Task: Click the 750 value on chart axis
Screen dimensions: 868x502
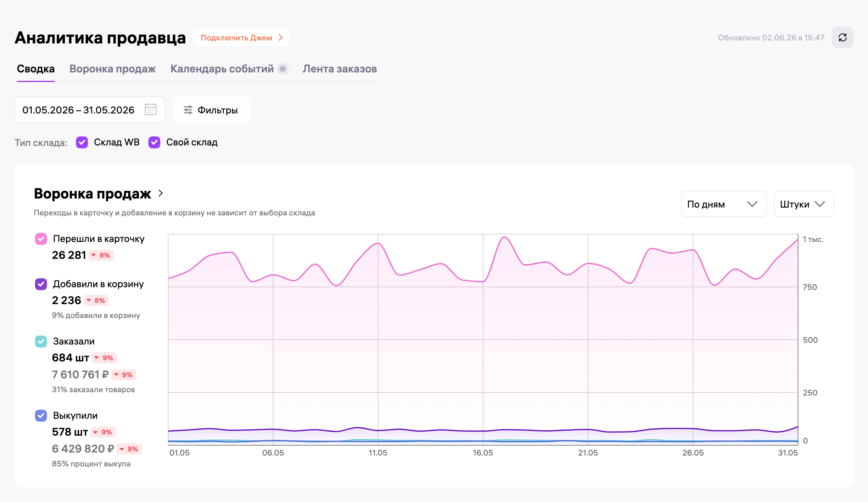Action: click(810, 287)
